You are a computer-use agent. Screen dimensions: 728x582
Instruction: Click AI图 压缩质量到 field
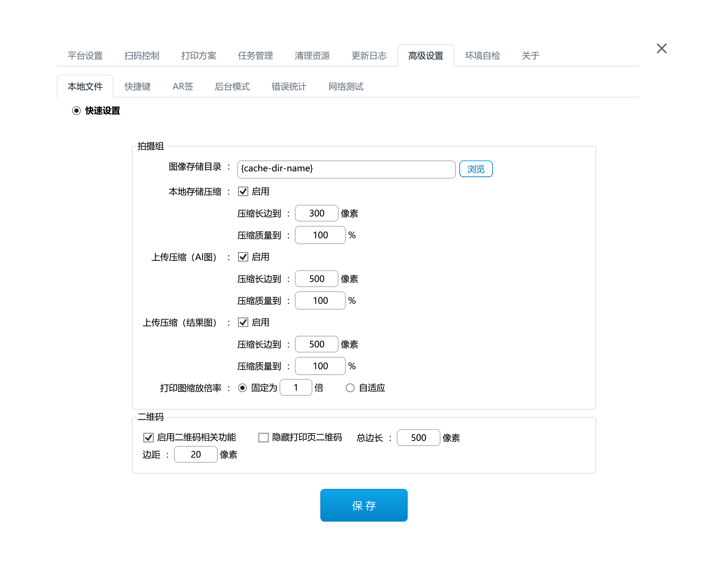(320, 300)
